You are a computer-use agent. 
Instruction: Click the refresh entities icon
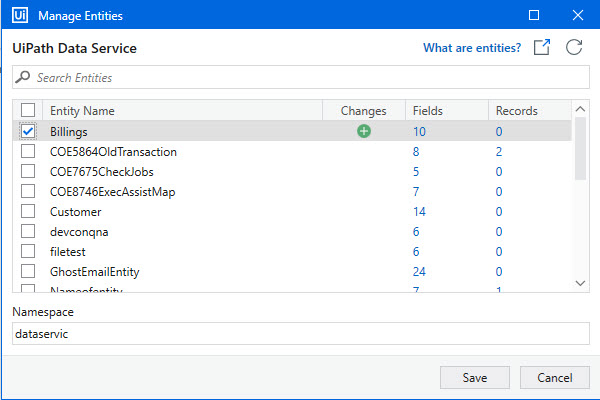tap(574, 48)
